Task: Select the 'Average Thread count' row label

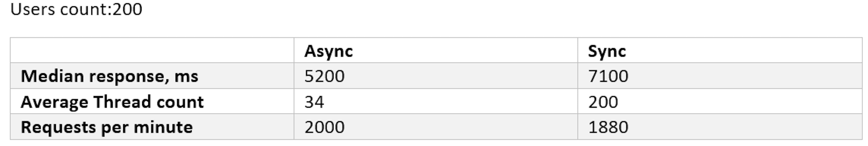Action: 112,102
